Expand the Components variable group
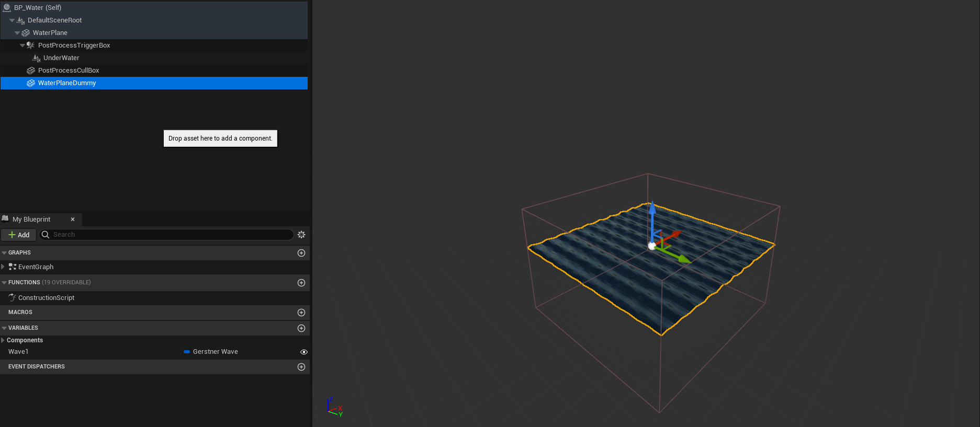 (3, 340)
